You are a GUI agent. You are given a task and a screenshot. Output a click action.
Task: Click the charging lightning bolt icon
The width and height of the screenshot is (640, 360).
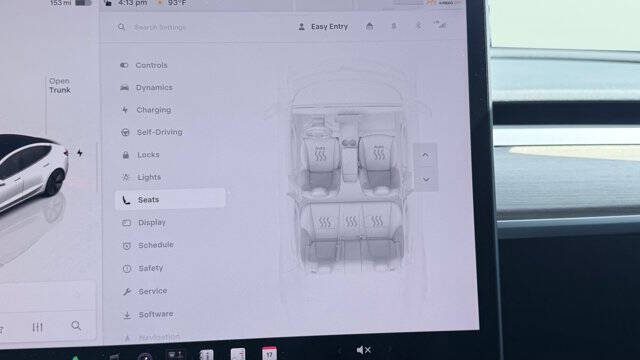[80, 153]
